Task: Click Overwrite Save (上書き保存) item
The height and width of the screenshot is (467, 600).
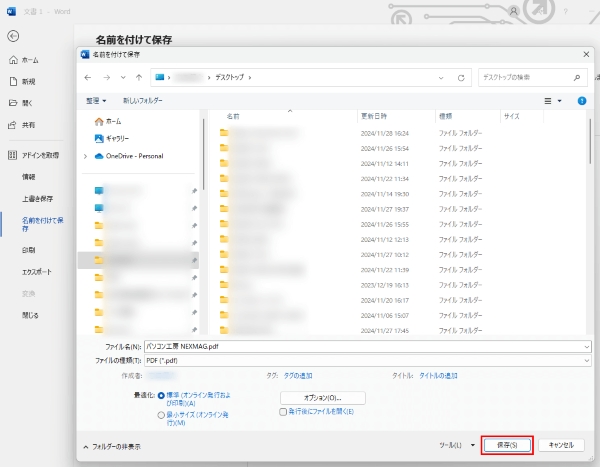Action: 38,199
